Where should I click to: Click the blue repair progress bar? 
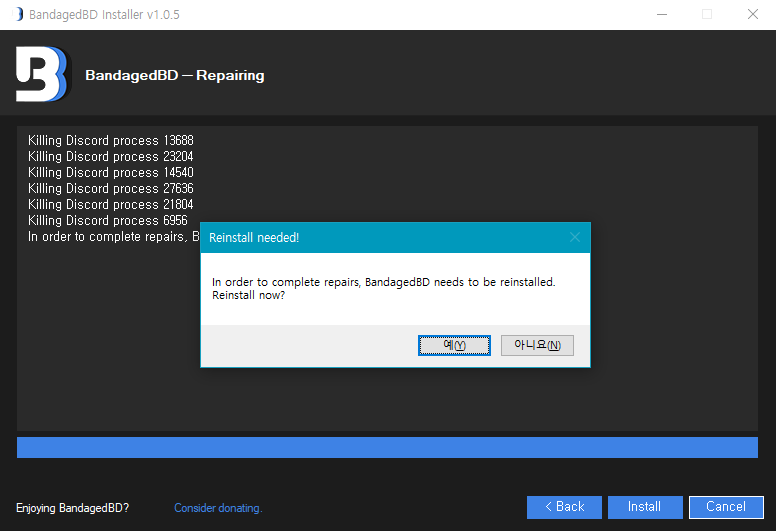coord(387,447)
